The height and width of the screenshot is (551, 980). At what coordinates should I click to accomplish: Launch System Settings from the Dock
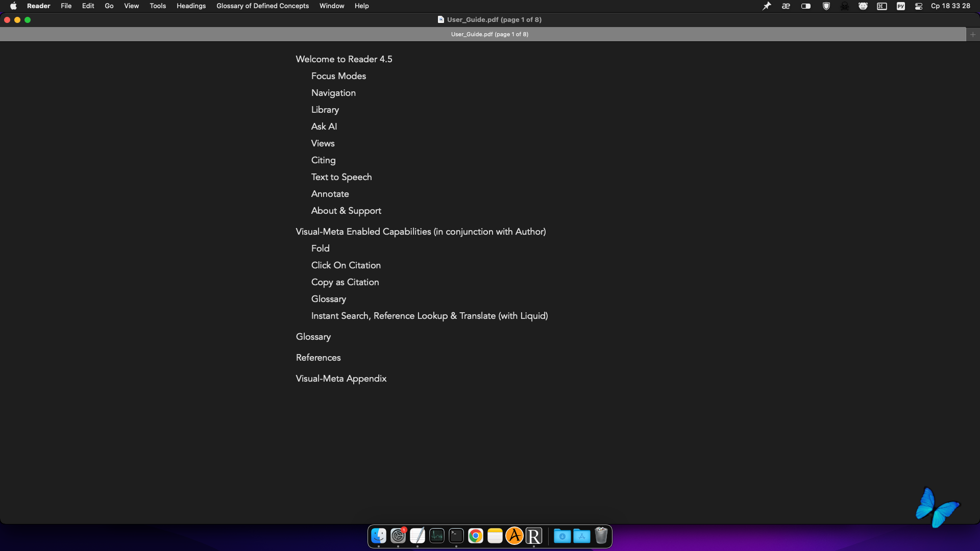pyautogui.click(x=398, y=536)
